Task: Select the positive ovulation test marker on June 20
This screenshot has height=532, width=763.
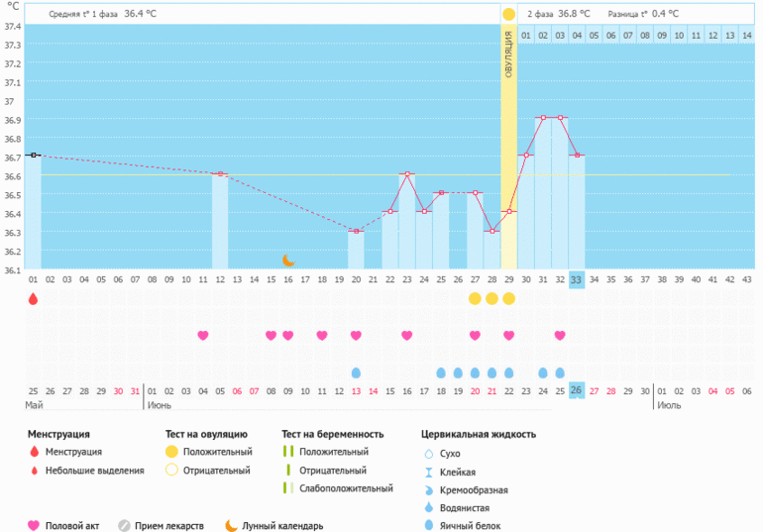Action: point(475,298)
